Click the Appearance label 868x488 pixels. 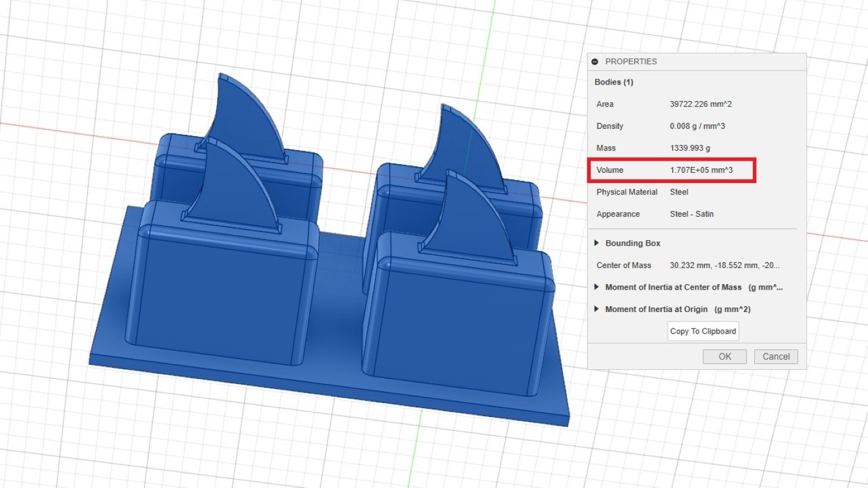point(618,214)
